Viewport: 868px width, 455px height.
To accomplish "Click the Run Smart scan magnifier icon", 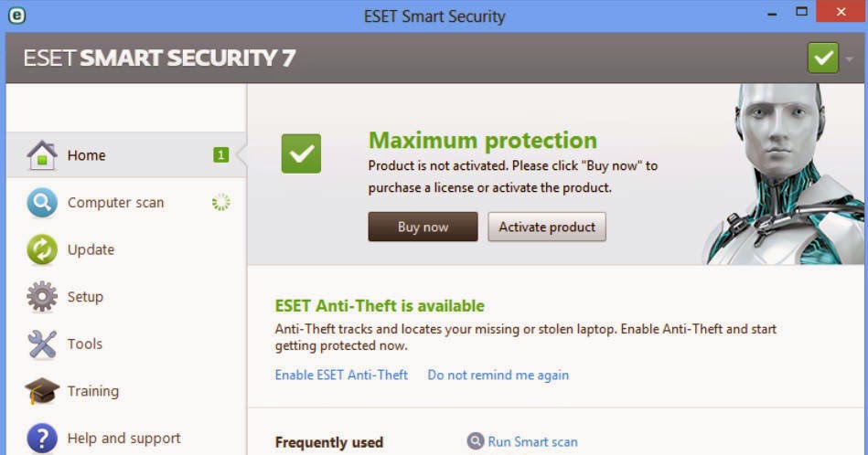I will (475, 441).
